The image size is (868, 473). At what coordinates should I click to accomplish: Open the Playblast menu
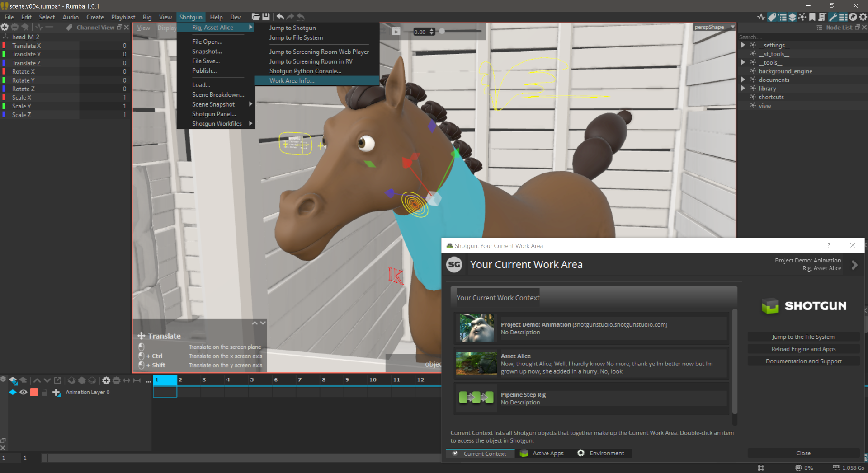123,17
